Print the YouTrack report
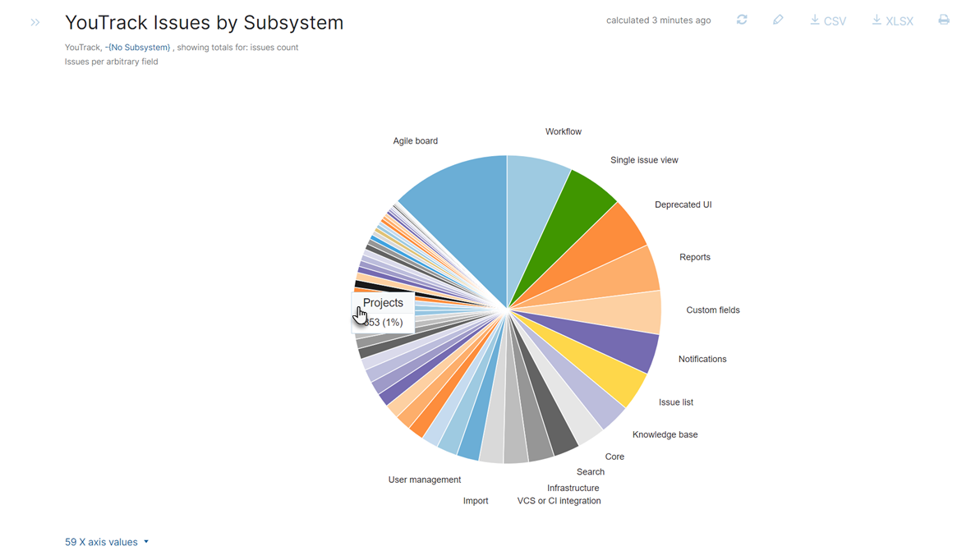971x560 pixels. tap(943, 19)
